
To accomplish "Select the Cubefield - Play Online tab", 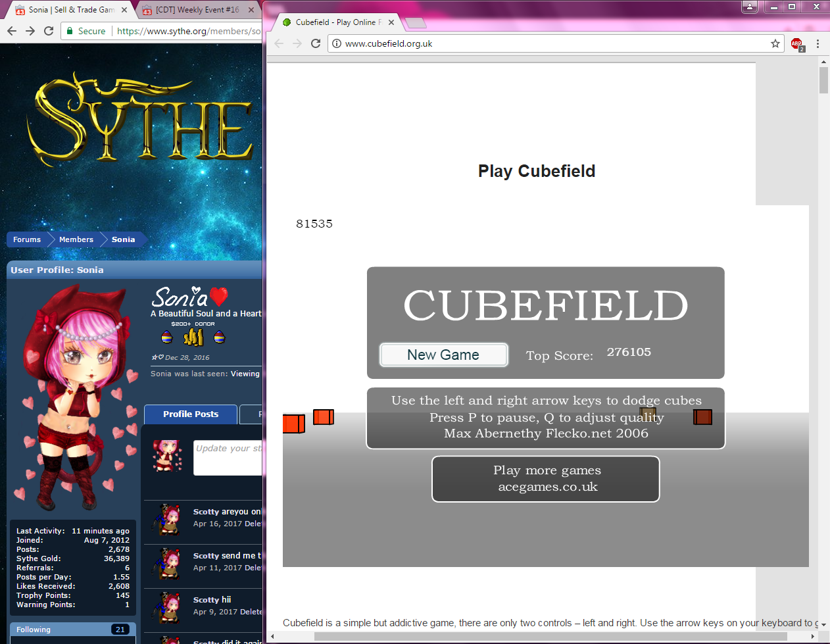I will pyautogui.click(x=338, y=22).
